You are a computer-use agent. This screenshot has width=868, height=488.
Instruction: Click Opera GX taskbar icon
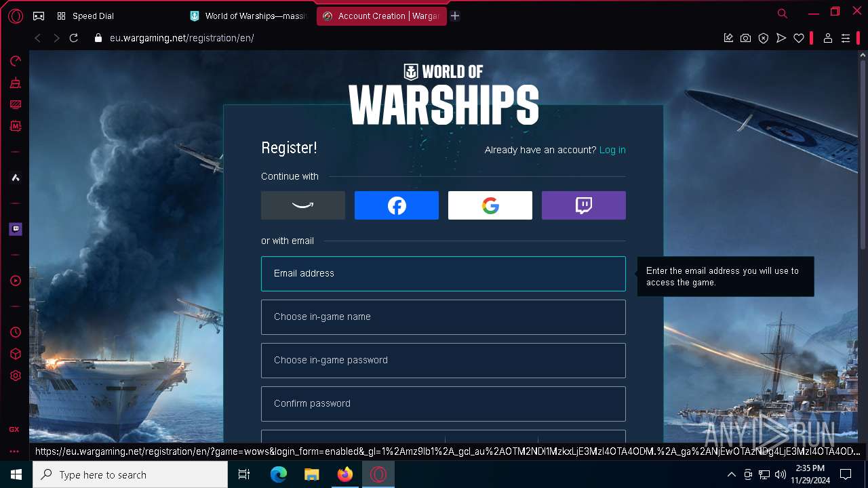(378, 474)
